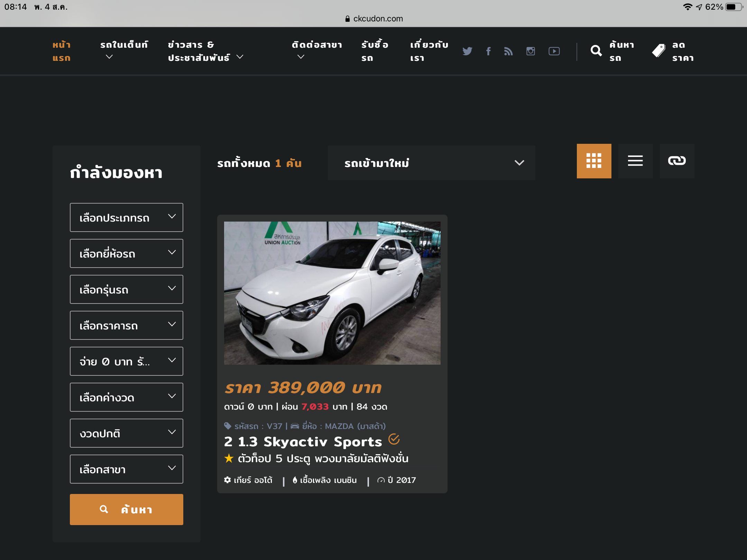Open the YouTube channel icon
747x560 pixels.
pos(554,51)
